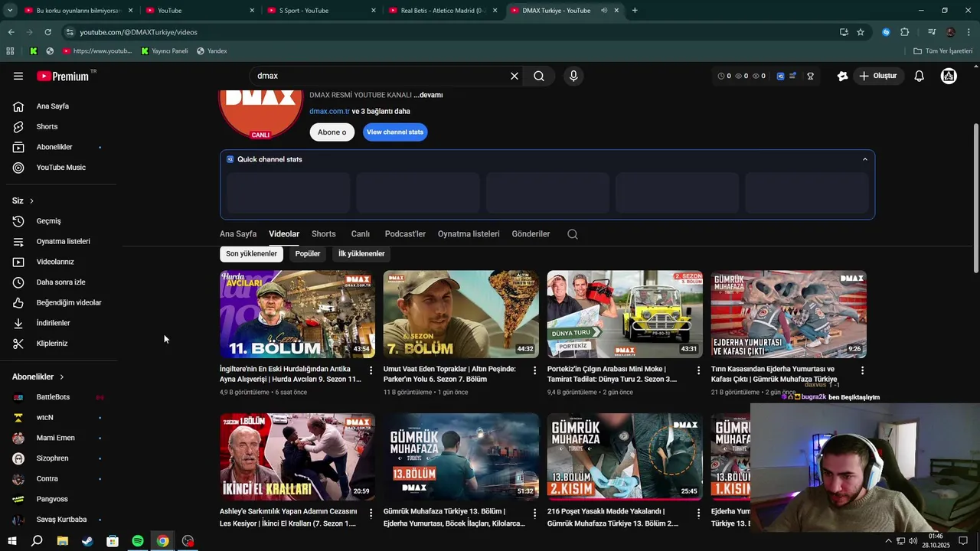Open Parker'ın Yolu 7. Bölüm thumbnail
The image size is (980, 551).
(x=461, y=314)
